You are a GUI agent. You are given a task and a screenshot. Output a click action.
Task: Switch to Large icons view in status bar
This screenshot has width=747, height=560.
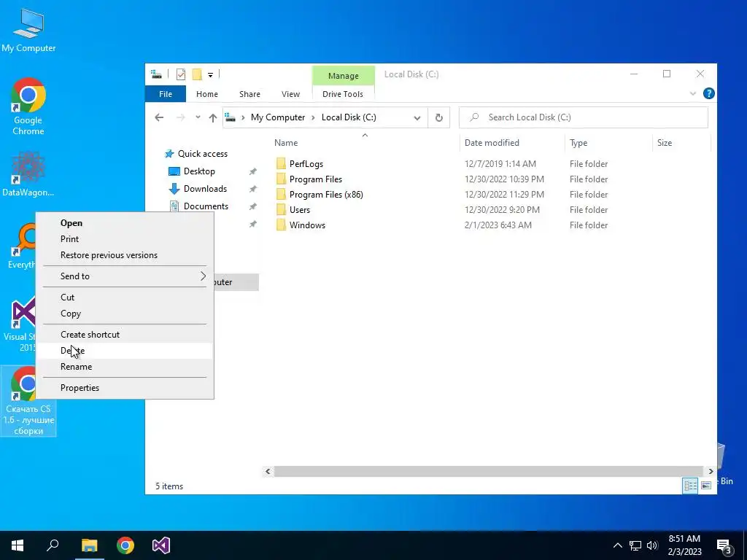pos(706,485)
